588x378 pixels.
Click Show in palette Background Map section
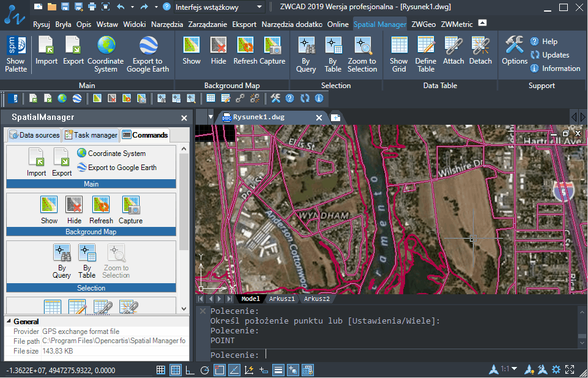[49, 210]
